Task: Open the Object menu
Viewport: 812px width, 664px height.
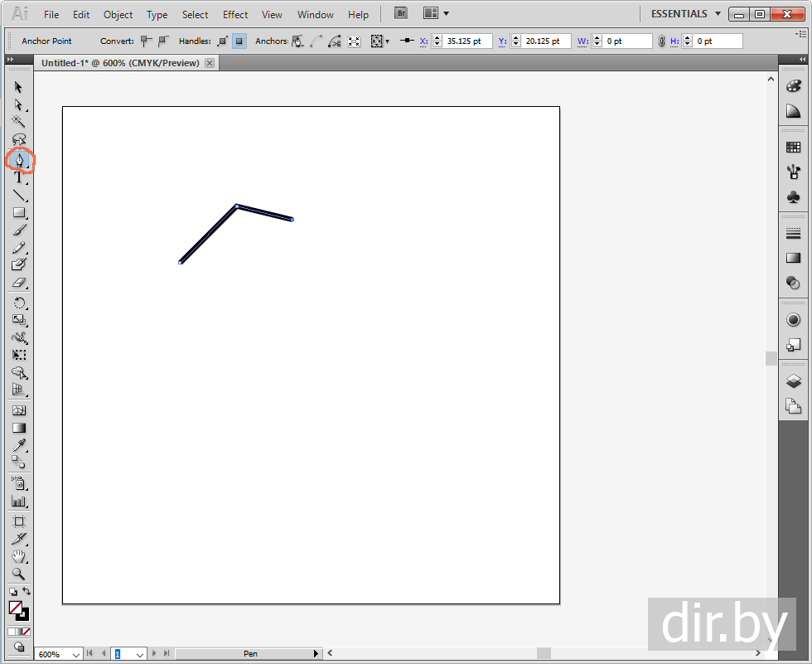Action: (118, 15)
